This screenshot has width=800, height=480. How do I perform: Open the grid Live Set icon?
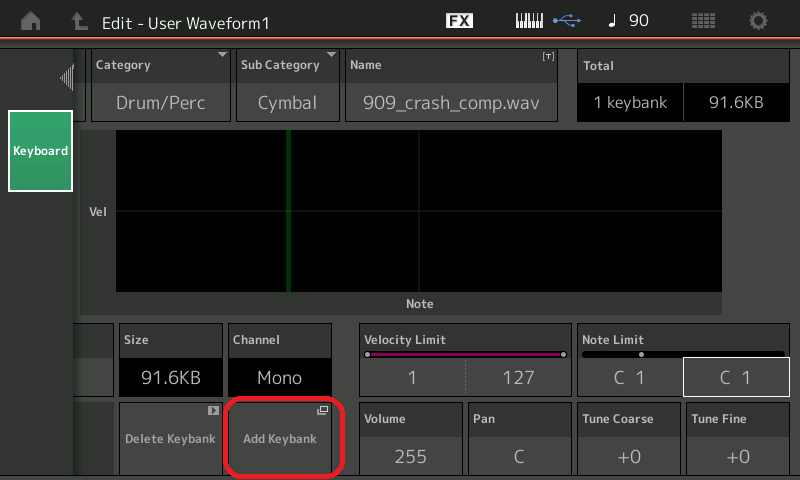(704, 21)
